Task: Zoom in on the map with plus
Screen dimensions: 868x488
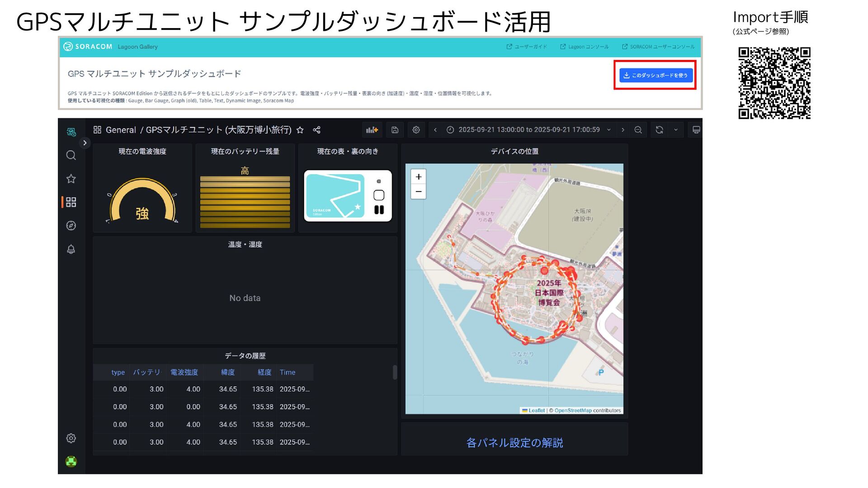Action: pos(418,177)
